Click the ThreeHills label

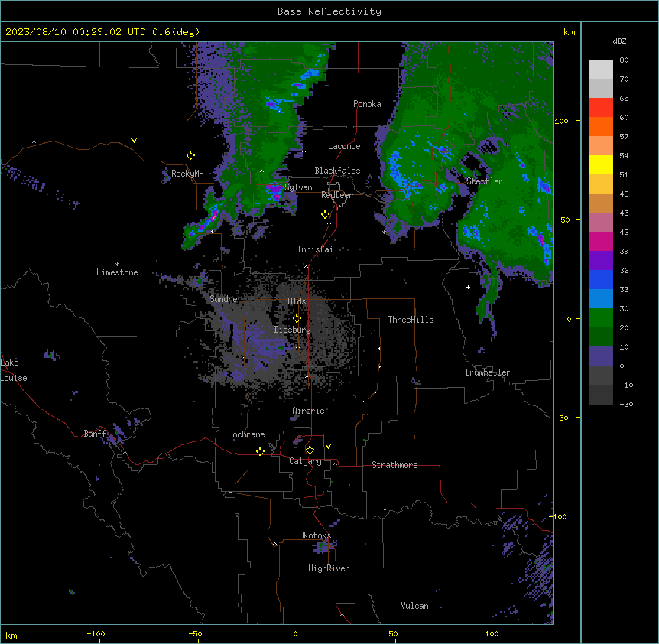(x=411, y=320)
